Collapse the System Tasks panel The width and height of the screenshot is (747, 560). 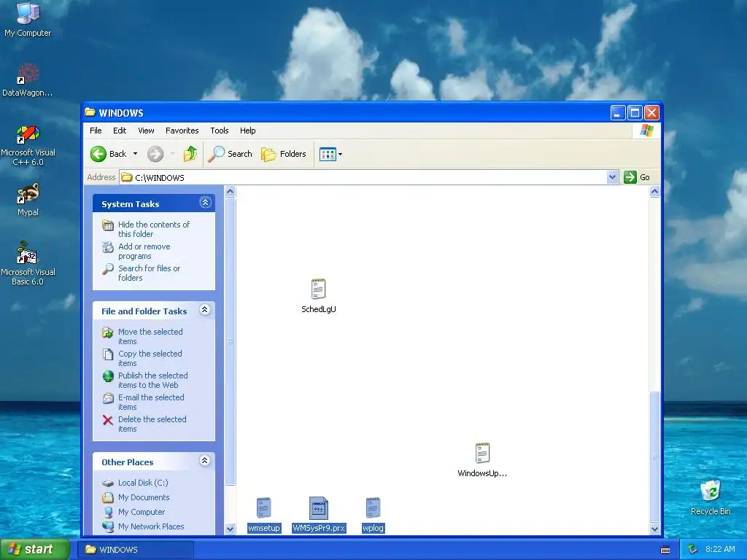tap(205, 203)
